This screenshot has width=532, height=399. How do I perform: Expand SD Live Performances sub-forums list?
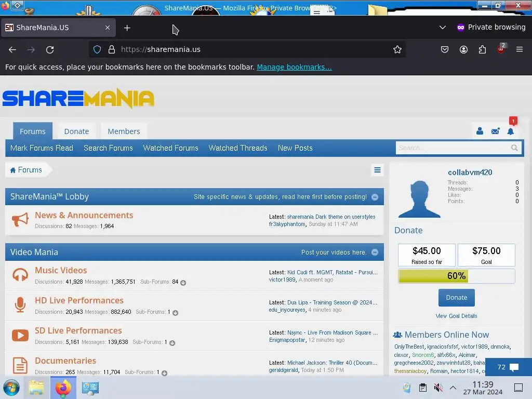coord(172,343)
